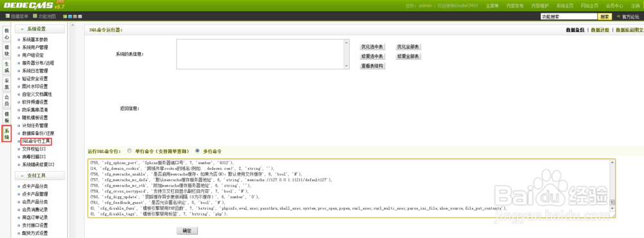Click the 优化全部表 button

click(x=409, y=47)
